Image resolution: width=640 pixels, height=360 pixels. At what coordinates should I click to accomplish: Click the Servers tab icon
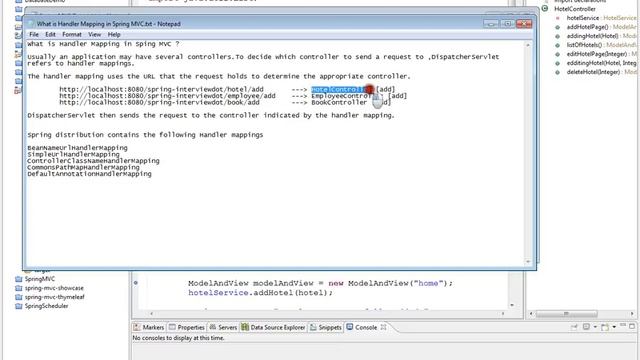213,327
